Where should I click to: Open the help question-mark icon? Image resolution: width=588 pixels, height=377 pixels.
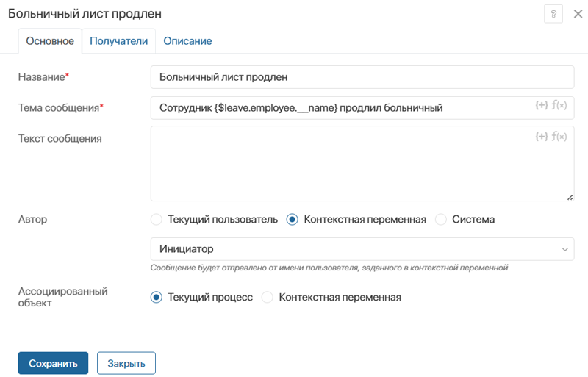coord(553,14)
